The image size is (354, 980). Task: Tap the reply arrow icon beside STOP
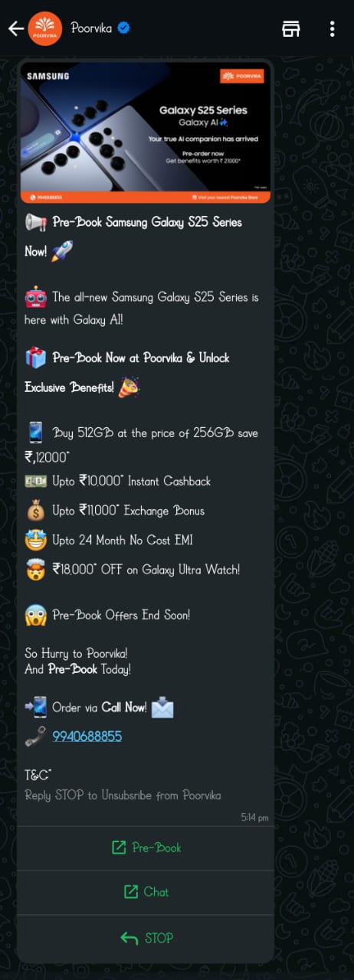[x=129, y=938]
